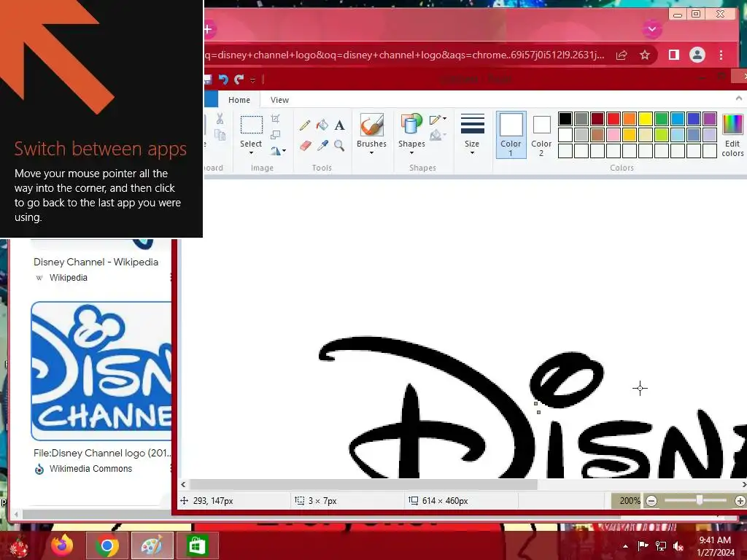This screenshot has height=560, width=747.
Task: Click the Brushes tool icon
Action: click(371, 125)
